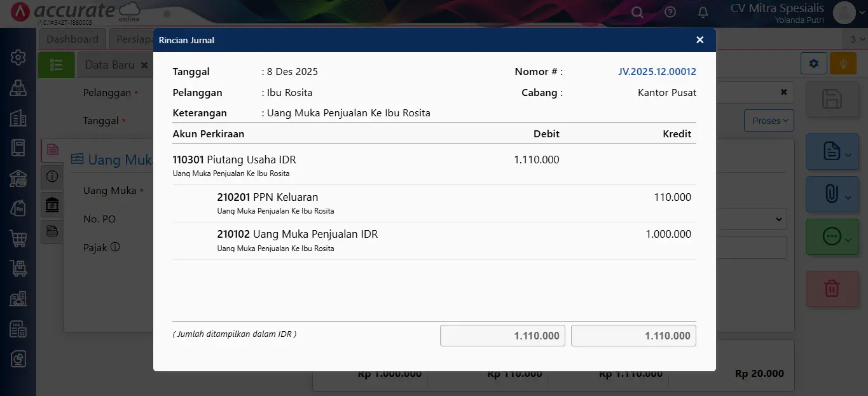868x396 pixels.
Task: Expand the blue document dropdown button
Action: tap(831, 151)
